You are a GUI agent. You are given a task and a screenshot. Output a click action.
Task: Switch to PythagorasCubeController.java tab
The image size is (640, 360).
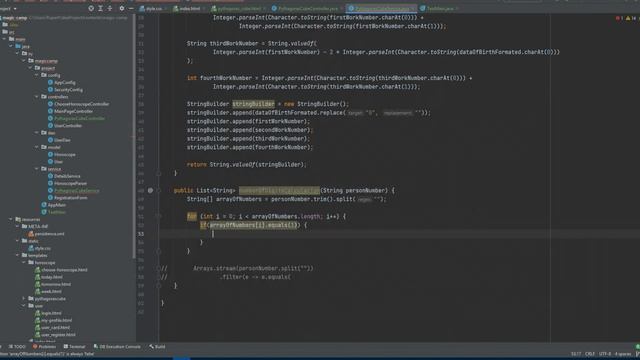pyautogui.click(x=306, y=8)
